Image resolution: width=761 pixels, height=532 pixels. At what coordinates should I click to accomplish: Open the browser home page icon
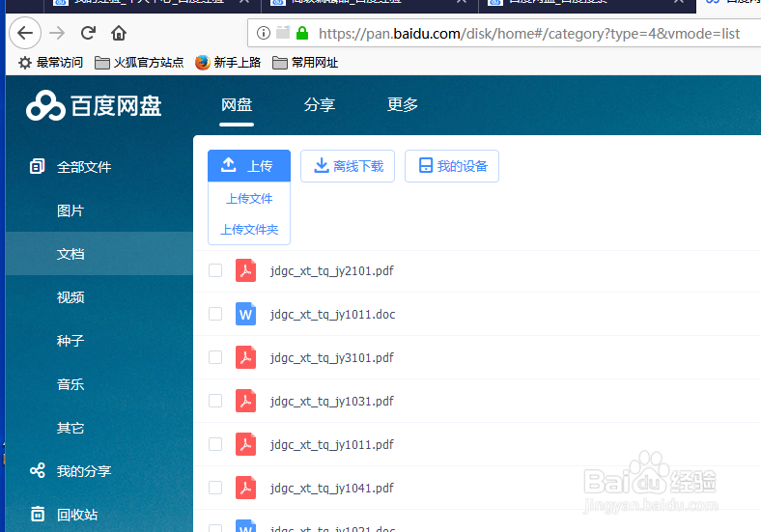pos(119,33)
